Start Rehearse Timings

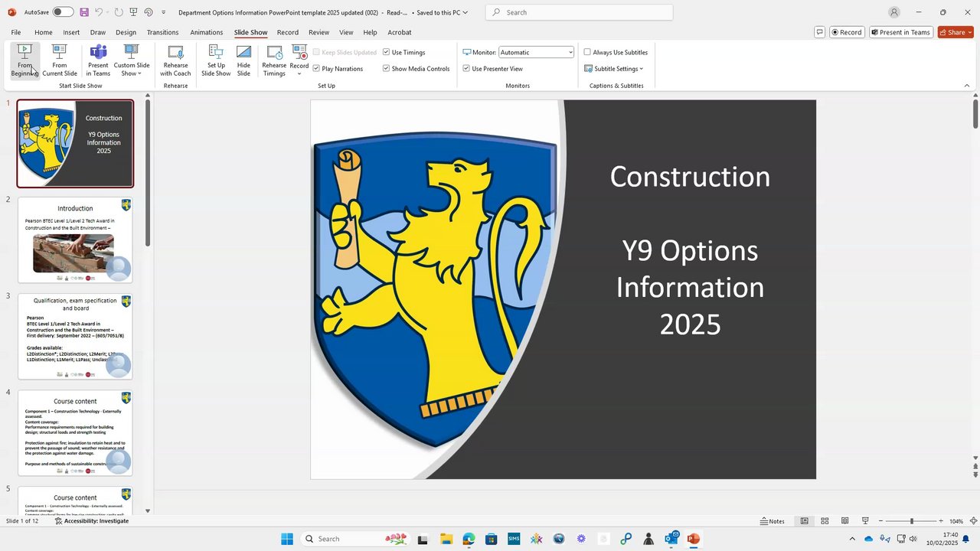click(x=274, y=60)
